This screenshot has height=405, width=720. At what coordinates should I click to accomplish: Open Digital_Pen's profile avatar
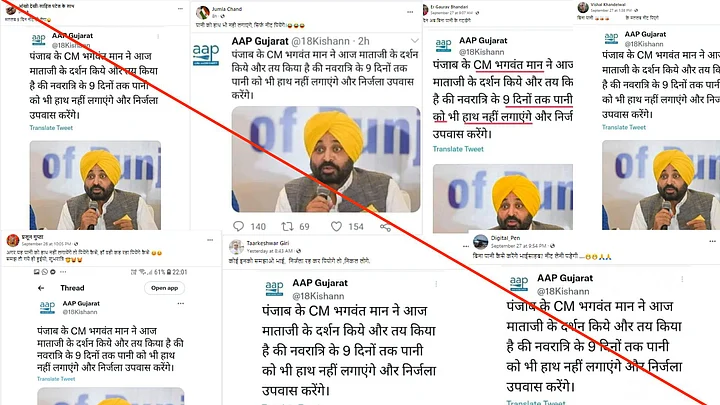480,242
